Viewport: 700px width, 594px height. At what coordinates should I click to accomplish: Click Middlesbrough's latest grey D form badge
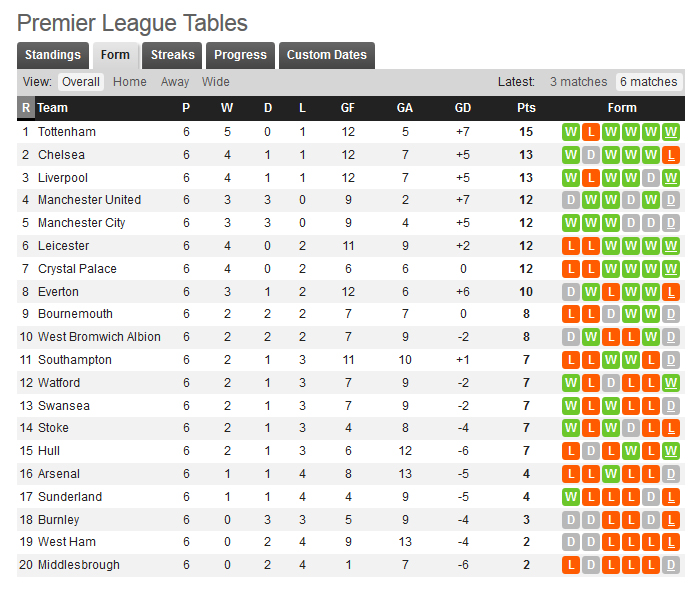671,565
